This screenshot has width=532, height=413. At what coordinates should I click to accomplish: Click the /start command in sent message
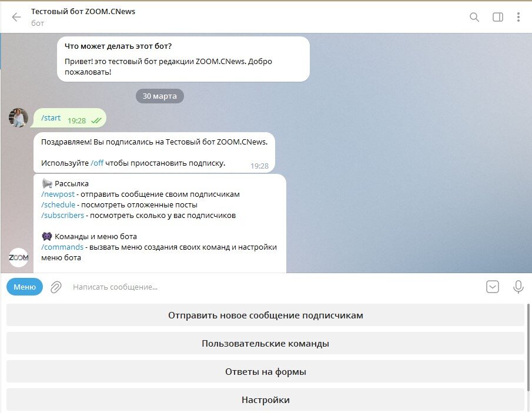pyautogui.click(x=51, y=117)
